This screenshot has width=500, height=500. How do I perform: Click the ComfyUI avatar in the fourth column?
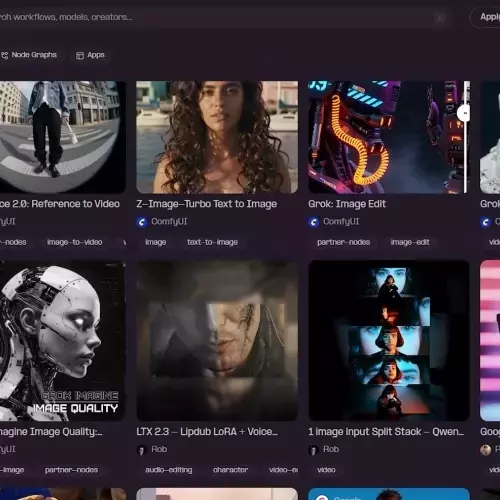pos(486,222)
